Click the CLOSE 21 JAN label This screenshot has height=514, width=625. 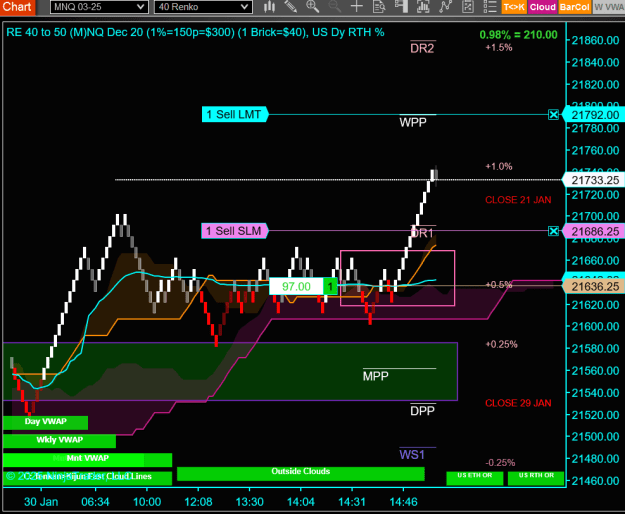pyautogui.click(x=518, y=200)
